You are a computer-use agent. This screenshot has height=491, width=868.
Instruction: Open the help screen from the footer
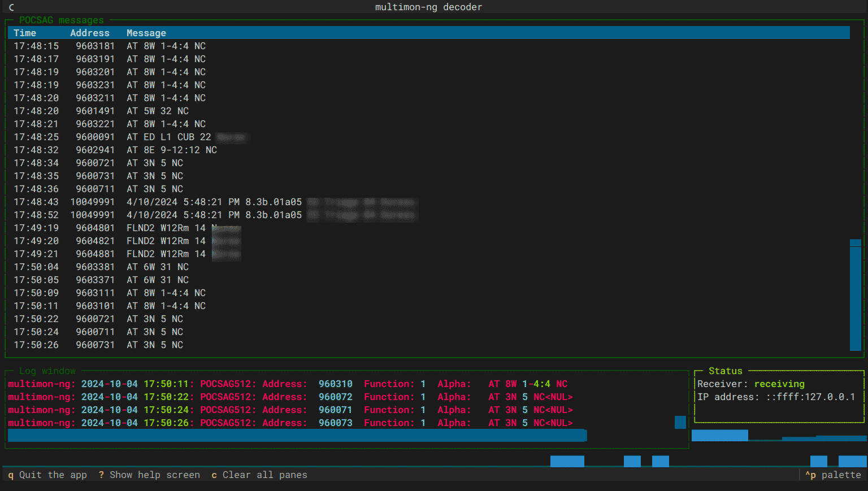tap(150, 475)
